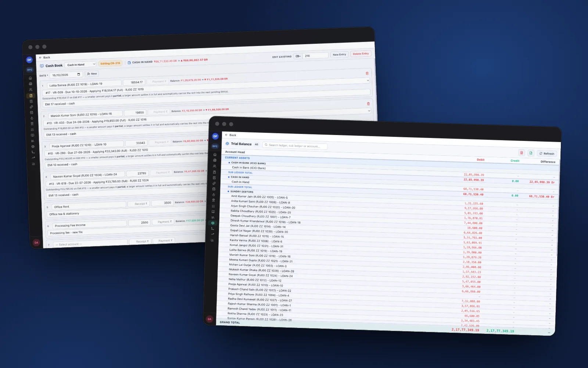588x368 pixels.
Task: Delete entry row 1 Lalita Bairwa via trash icon
Action: click(367, 73)
